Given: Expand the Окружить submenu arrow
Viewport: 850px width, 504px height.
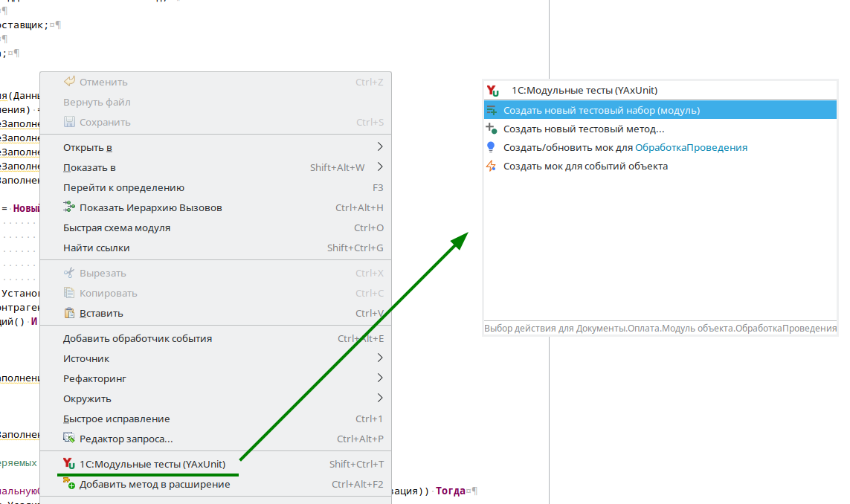Looking at the screenshot, I should (x=380, y=398).
